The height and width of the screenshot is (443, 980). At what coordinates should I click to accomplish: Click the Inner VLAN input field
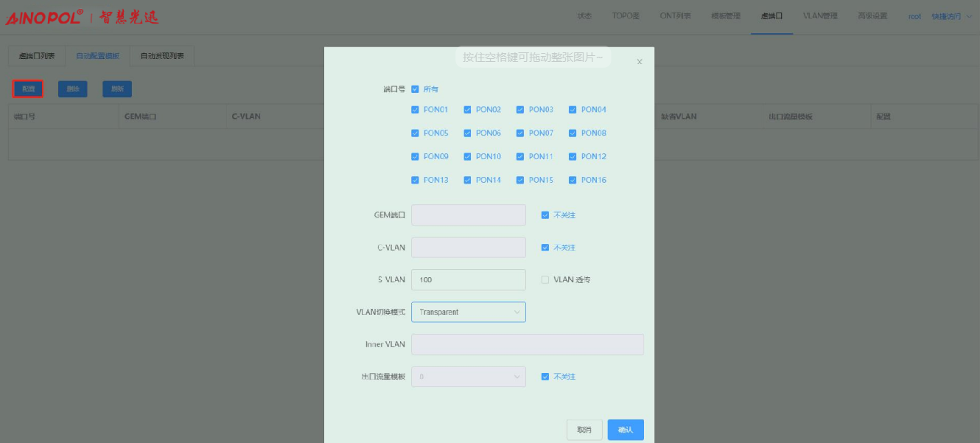pos(527,344)
